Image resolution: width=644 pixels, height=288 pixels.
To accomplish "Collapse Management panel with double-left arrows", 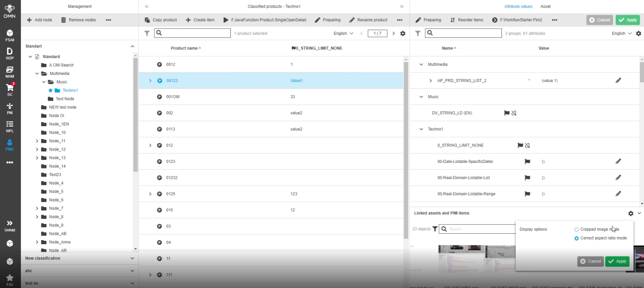I will (147, 6).
